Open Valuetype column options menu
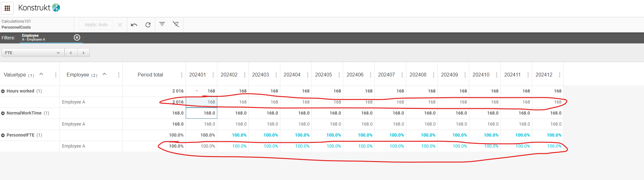The width and height of the screenshot is (644, 180). click(56, 75)
